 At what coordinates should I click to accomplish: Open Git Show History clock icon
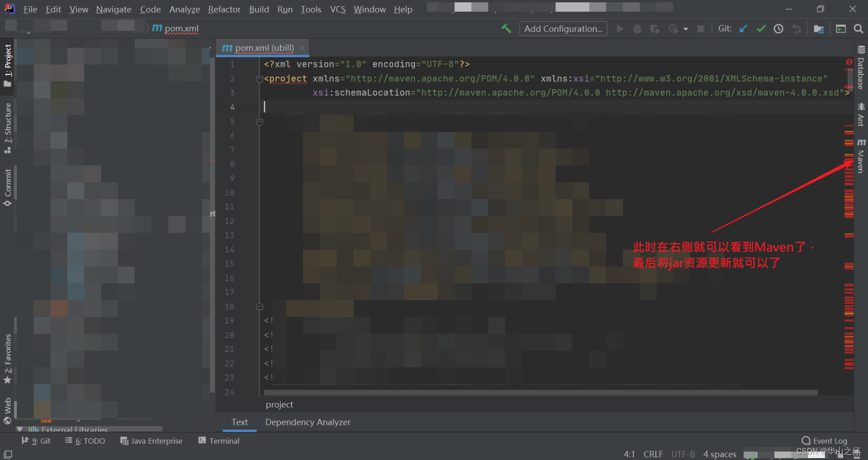[779, 29]
